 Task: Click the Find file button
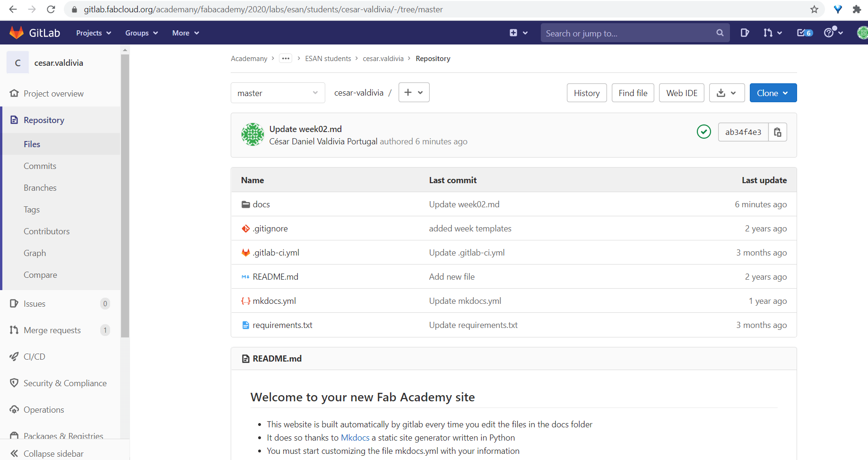(x=633, y=93)
